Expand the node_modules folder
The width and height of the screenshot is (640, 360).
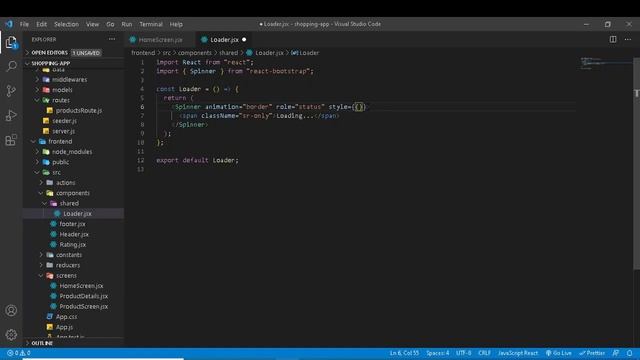tap(73, 151)
